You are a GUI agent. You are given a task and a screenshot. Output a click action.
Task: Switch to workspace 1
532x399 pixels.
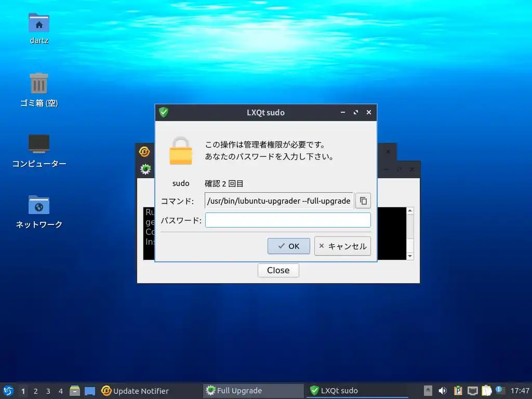23,391
